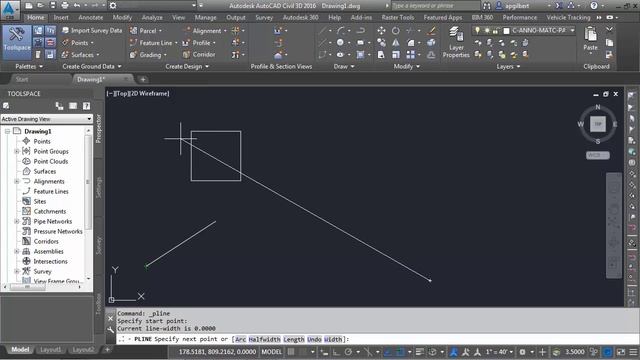This screenshot has width=640, height=360.
Task: Open the Profile ribbon dropdown
Action: (199, 42)
